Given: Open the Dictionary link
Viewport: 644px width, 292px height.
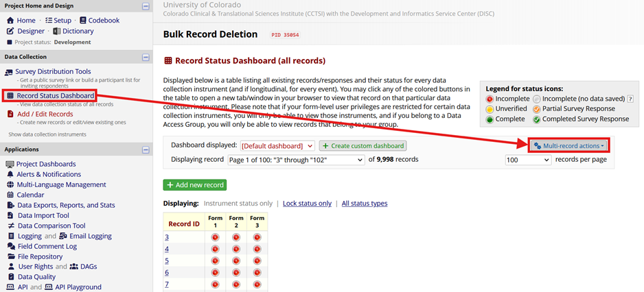Looking at the screenshot, I should pos(78,31).
